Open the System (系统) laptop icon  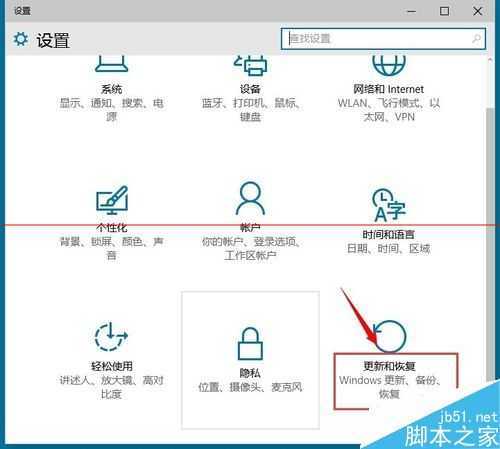click(x=111, y=64)
